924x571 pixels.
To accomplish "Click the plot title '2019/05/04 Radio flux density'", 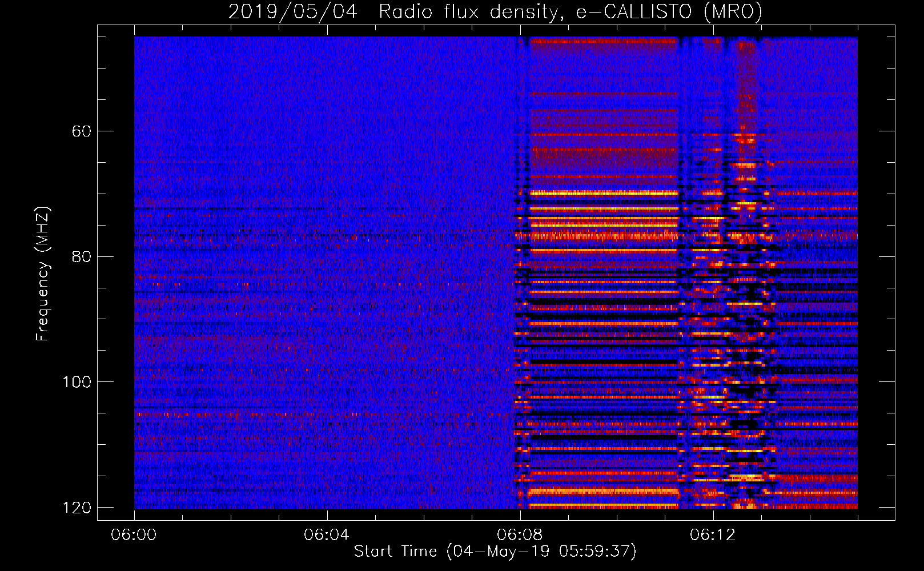I will coord(495,11).
